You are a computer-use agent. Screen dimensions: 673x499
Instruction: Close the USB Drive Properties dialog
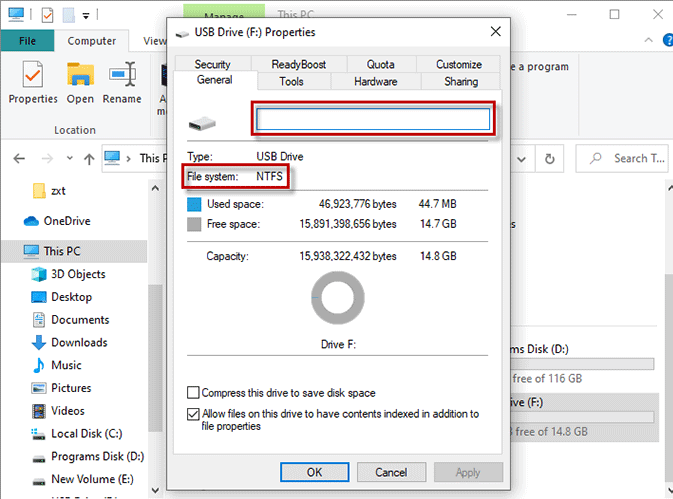pyautogui.click(x=496, y=31)
